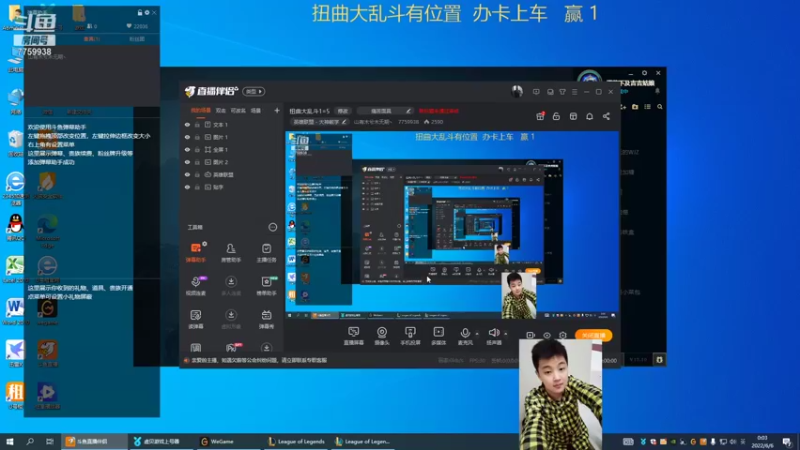Open the funnel icon menu in title bar

coord(562,92)
